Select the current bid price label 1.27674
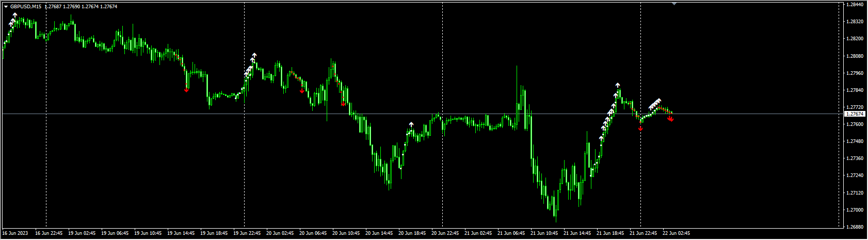868x240 pixels. pos(855,114)
